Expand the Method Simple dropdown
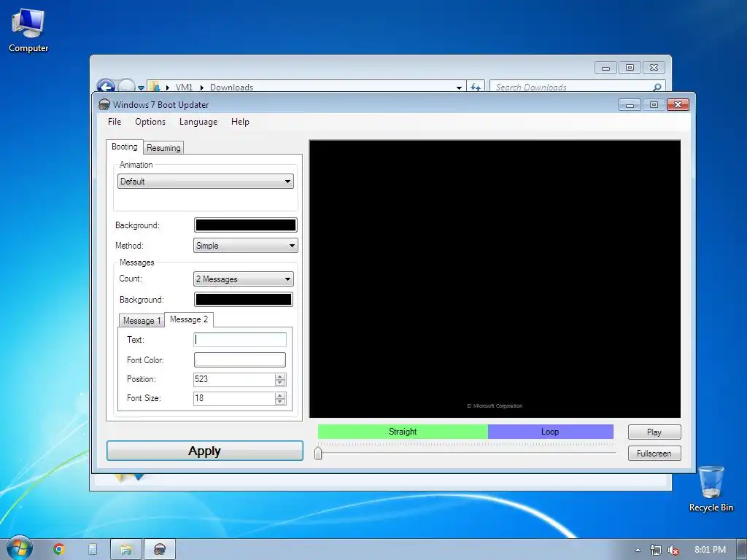The image size is (747, 560). [x=245, y=246]
